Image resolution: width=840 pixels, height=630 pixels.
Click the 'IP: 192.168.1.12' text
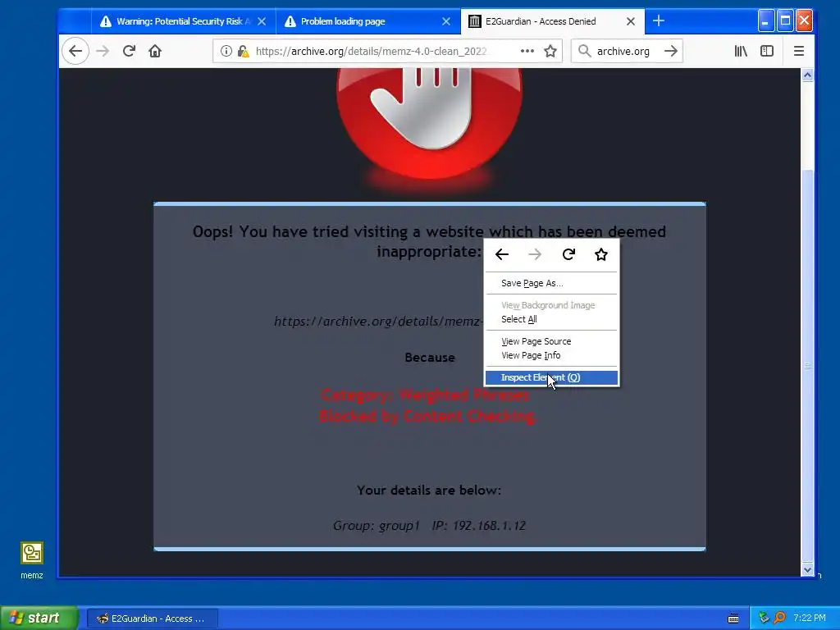pyautogui.click(x=479, y=526)
